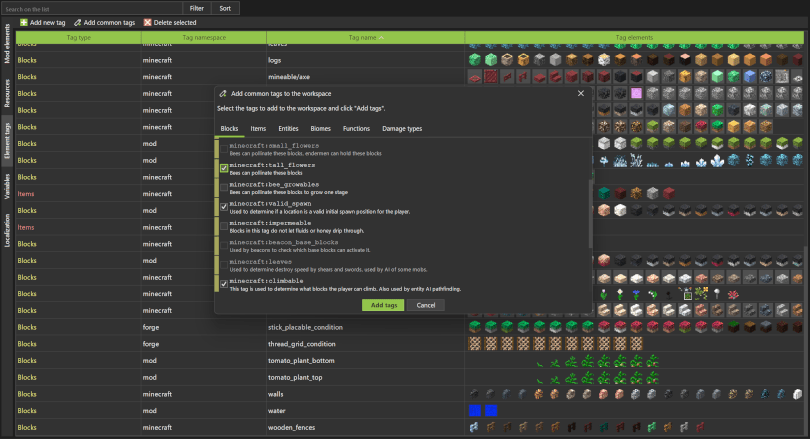This screenshot has width=810, height=439.
Task: Click the first emerald block icon in logs row
Action: coord(475,60)
